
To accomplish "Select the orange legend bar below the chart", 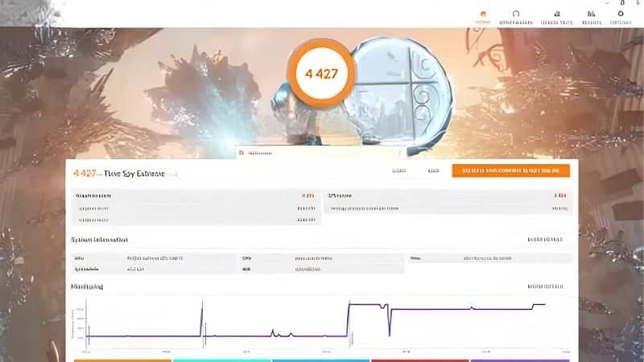I will [122, 360].
